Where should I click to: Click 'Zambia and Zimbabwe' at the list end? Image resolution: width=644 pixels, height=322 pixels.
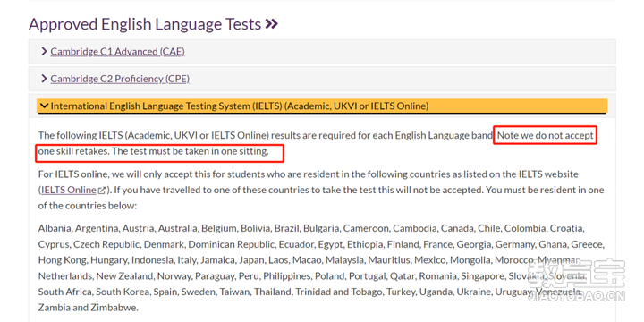coord(89,308)
